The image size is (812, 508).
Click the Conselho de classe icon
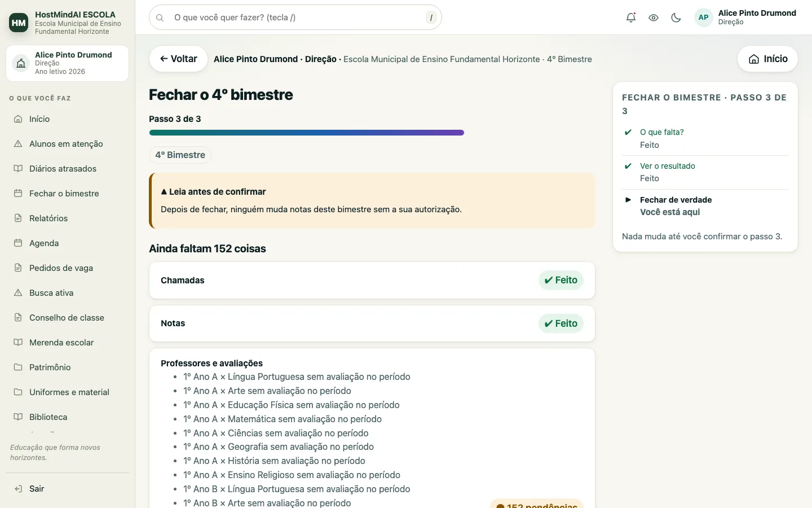(18, 318)
